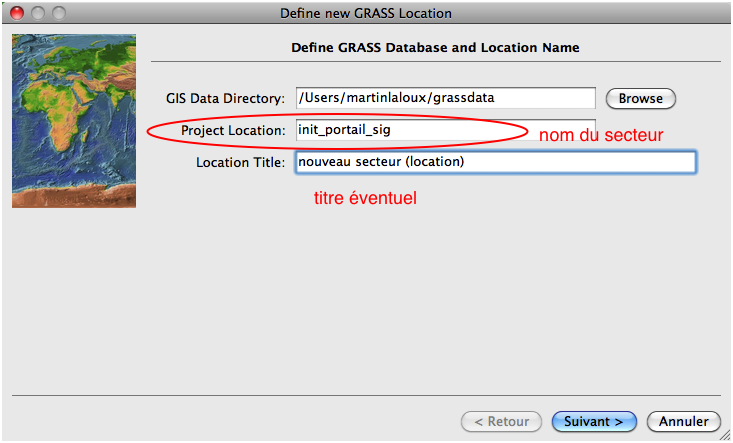Click the red 'titre éventuel' annotation text
Viewport: 733px width, 443px height.
pyautogui.click(x=365, y=199)
